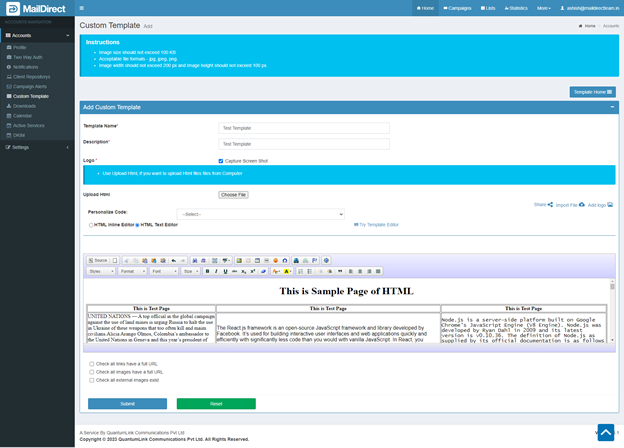This screenshot has height=448, width=624.
Task: Click the Import File cloud icon
Action: [x=581, y=204]
